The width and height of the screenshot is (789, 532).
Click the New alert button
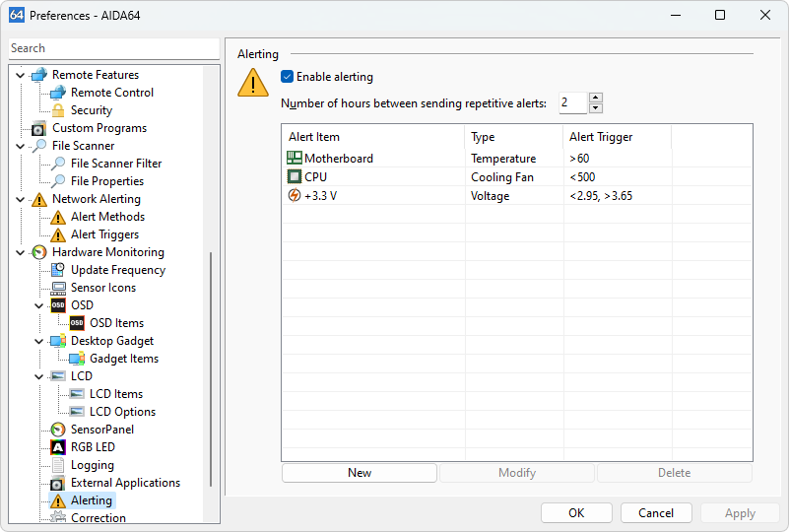[360, 473]
